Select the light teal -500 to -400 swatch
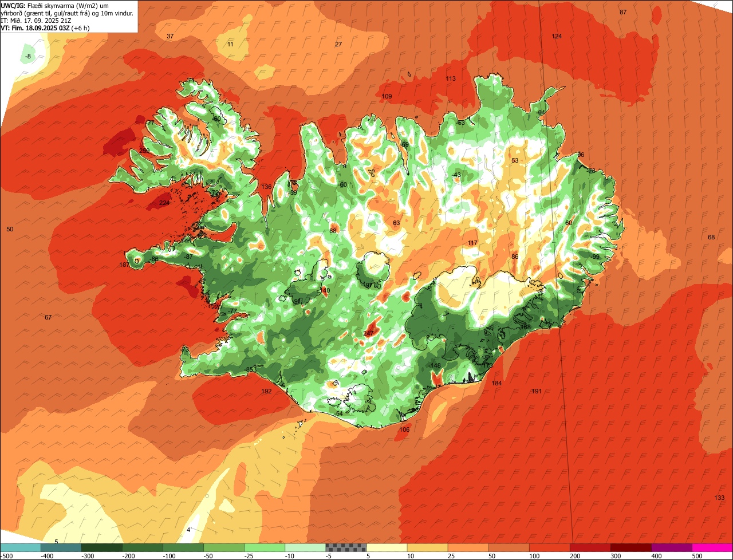Viewport: 733px width, 560px height. [21, 547]
